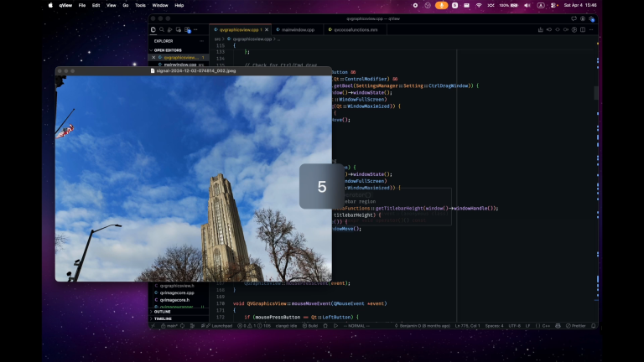Click Ln 775, Col 1 cursor position

(x=467, y=326)
